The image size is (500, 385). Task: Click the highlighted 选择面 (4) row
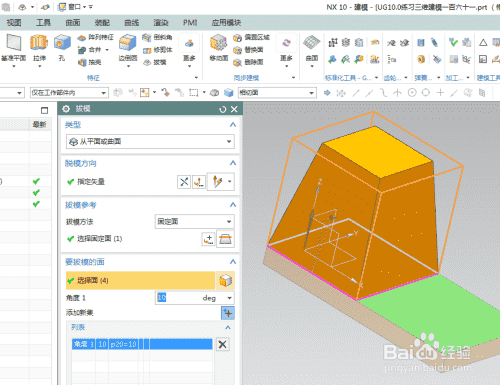click(140, 280)
